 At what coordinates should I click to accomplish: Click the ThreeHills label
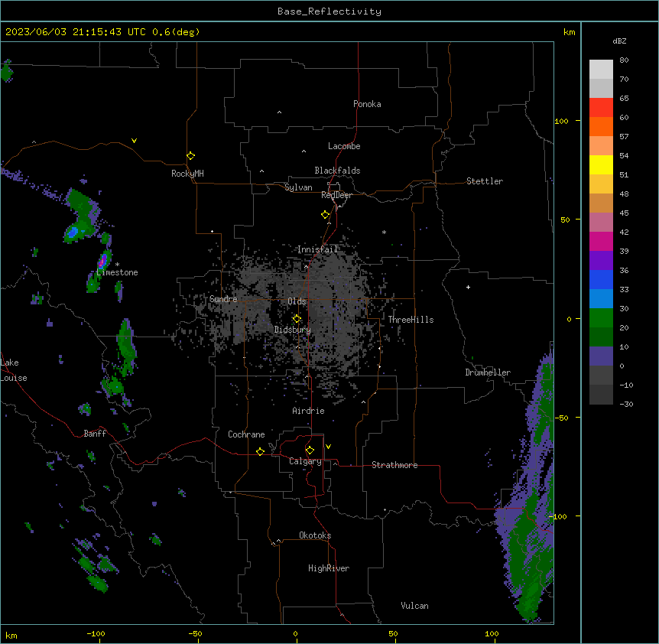pos(411,320)
